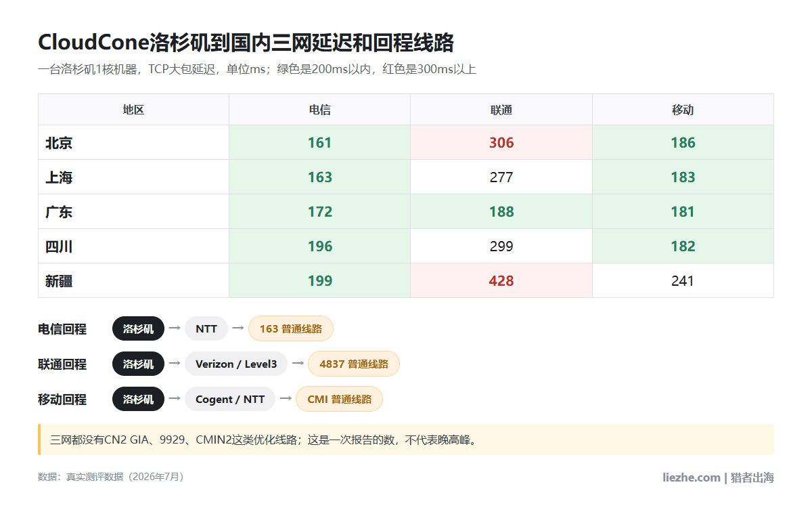The height and width of the screenshot is (514, 812).
Task: Click the "移动回程" route label
Action: pyautogui.click(x=62, y=400)
